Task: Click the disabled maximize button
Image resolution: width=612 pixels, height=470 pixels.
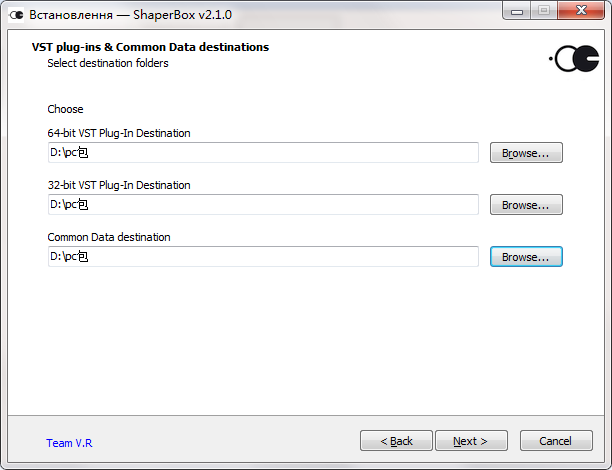Action: tap(544, 11)
